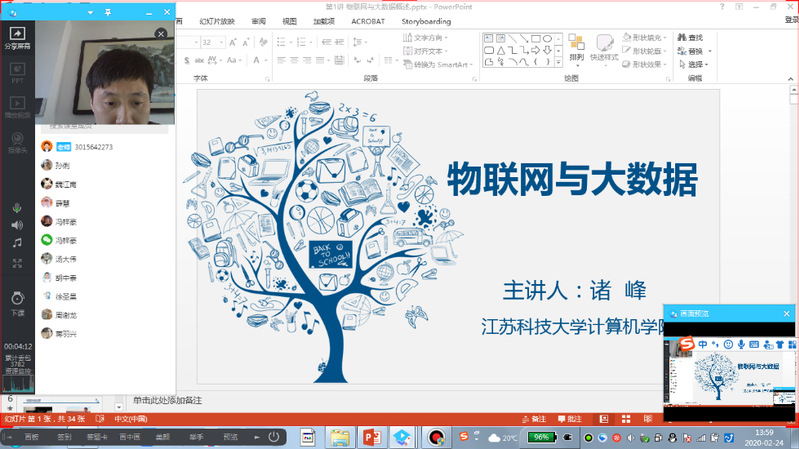Click the 查找 find icon in ribbon
The image size is (799, 449).
click(x=690, y=38)
